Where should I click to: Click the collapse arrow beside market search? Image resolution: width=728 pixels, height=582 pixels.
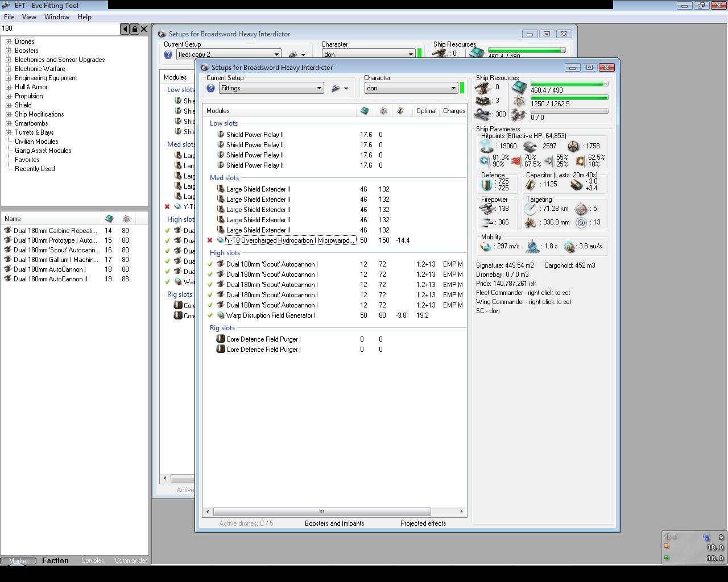coord(125,28)
